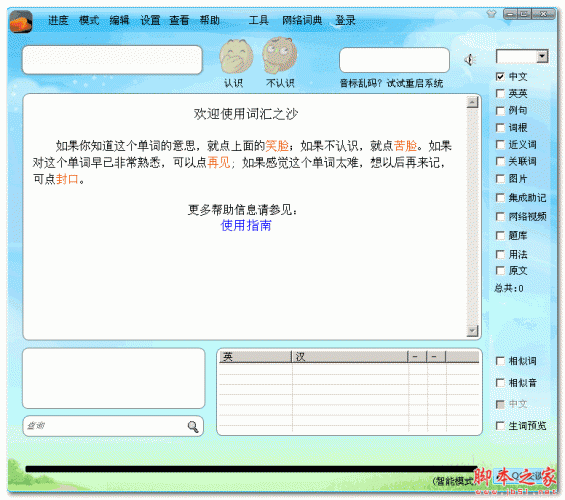The width and height of the screenshot is (565, 500).
Task: Enable the 原文 checkbox
Action: 500,271
